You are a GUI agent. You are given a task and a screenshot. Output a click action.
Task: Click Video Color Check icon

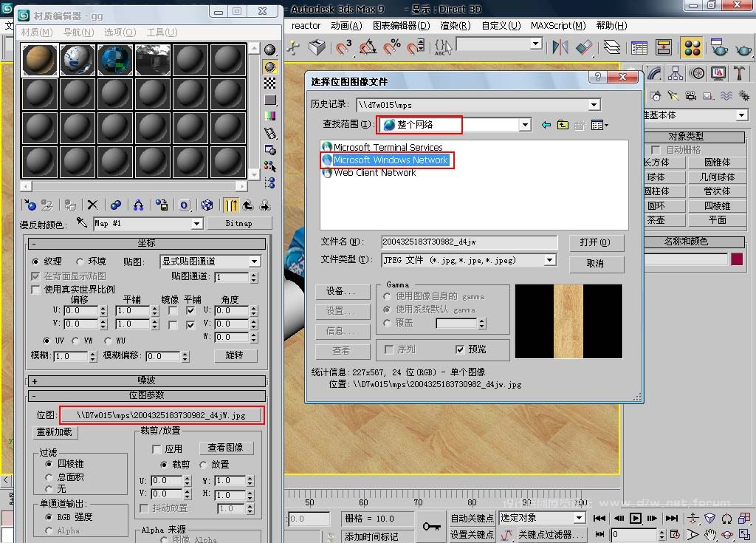270,116
